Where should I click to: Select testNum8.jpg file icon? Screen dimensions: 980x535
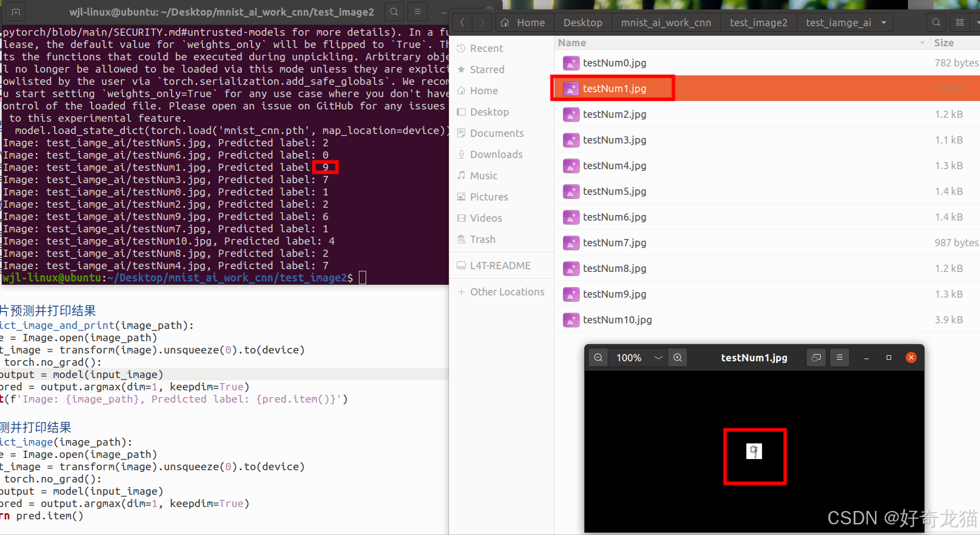571,269
